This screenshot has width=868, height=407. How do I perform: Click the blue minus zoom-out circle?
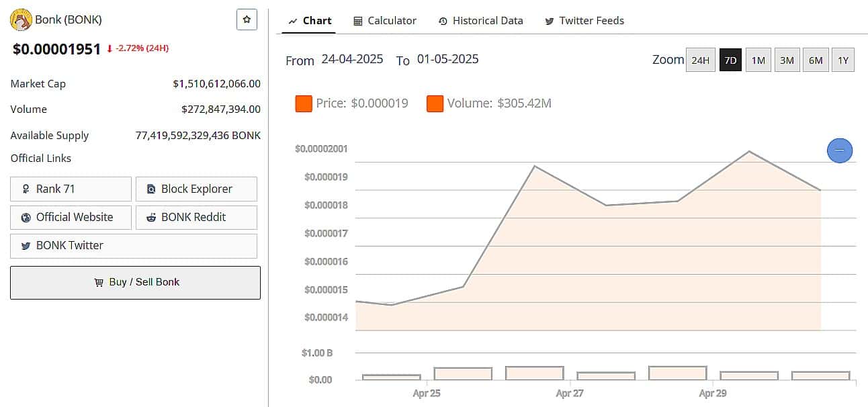point(840,150)
